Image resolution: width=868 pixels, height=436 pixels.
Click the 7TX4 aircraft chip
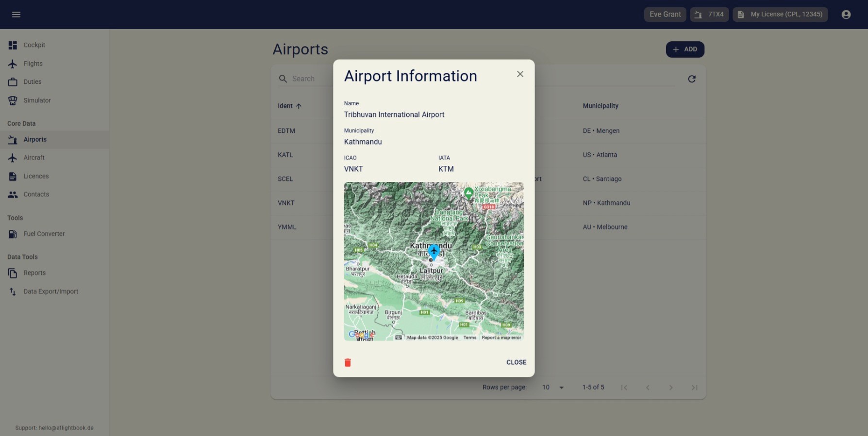pos(709,15)
